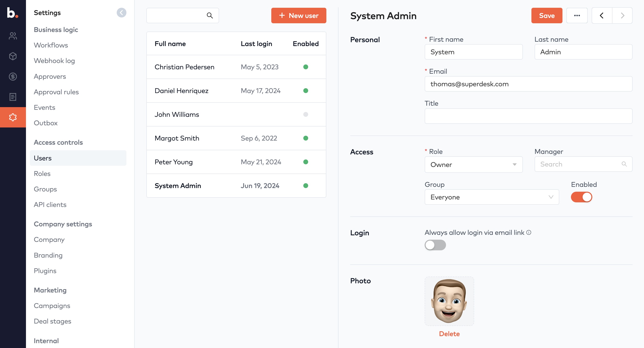Open the contacts people icon in sidebar
The width and height of the screenshot is (644, 348).
point(13,36)
